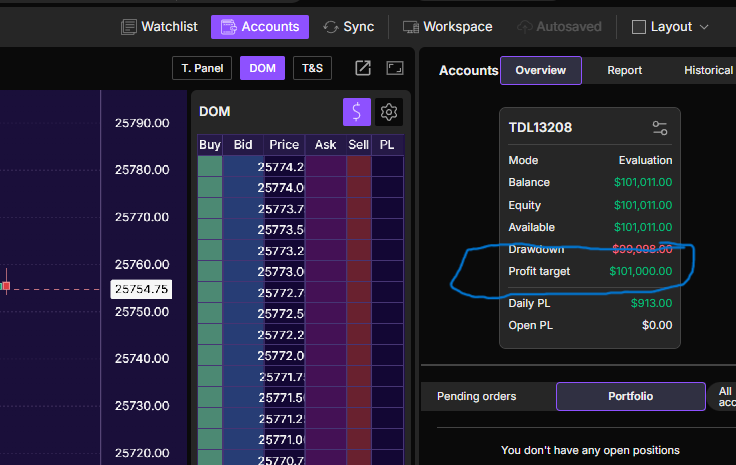Viewport: 736px width, 465px height.
Task: Switch to the Overview tab
Action: tap(541, 70)
